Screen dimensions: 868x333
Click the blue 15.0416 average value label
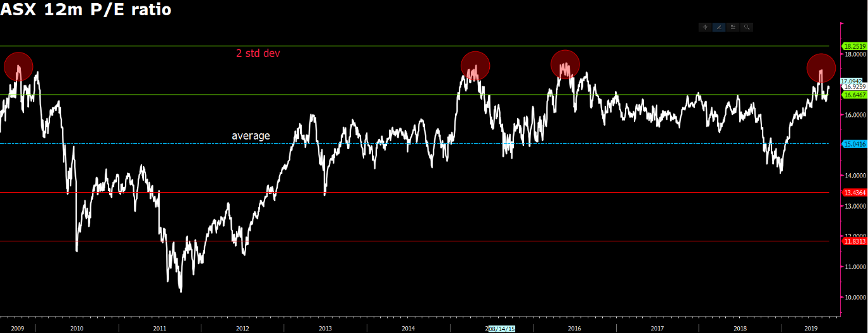[855, 144]
